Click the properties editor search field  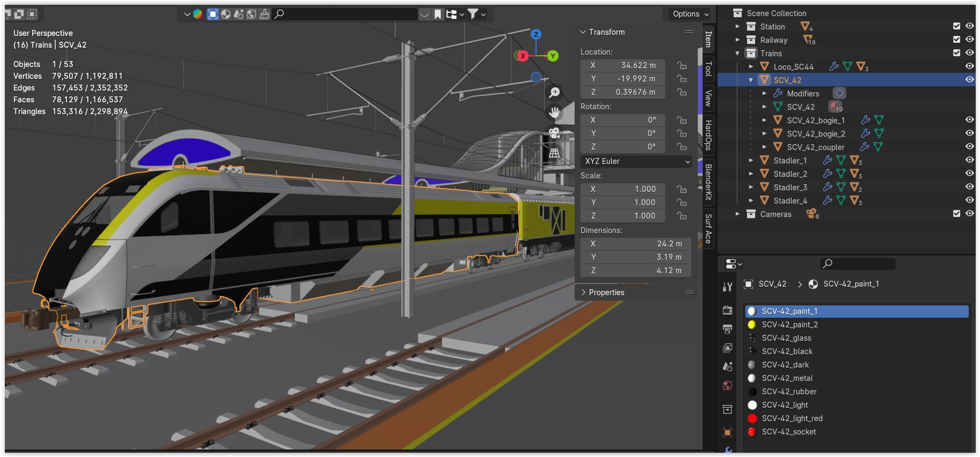coord(857,264)
